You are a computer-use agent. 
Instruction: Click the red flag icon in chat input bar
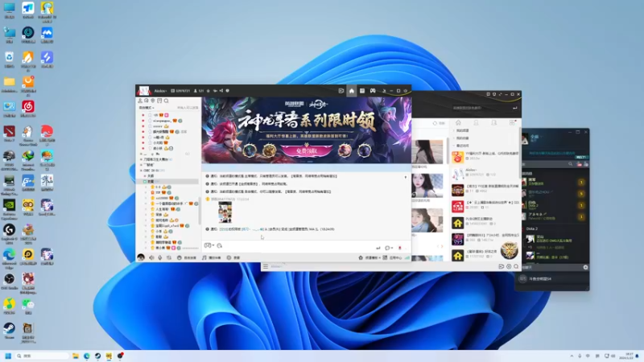(x=399, y=248)
